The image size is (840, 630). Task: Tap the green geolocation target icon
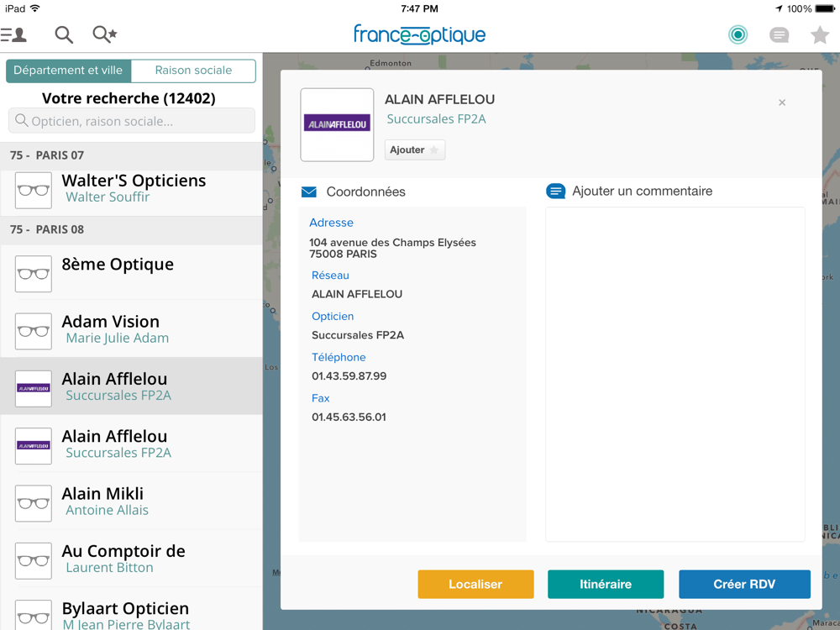(738, 34)
